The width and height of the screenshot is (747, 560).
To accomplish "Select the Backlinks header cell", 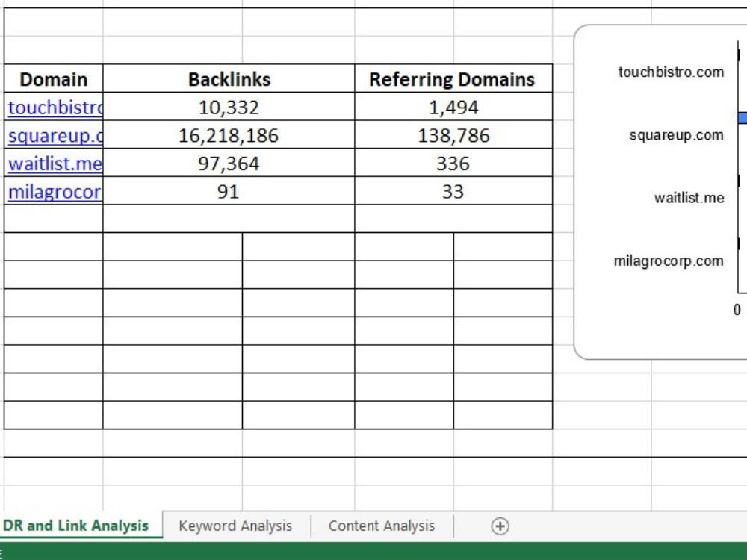I will click(229, 78).
